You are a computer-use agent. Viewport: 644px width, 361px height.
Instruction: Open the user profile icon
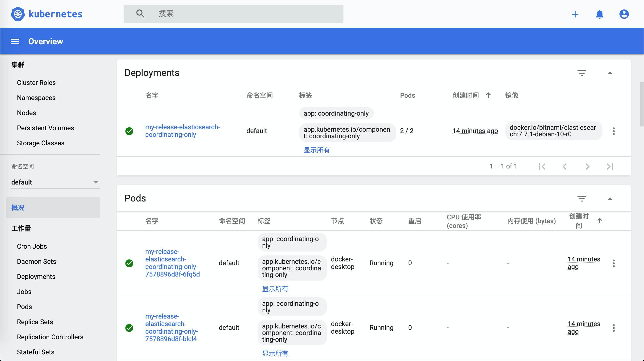pyautogui.click(x=624, y=14)
